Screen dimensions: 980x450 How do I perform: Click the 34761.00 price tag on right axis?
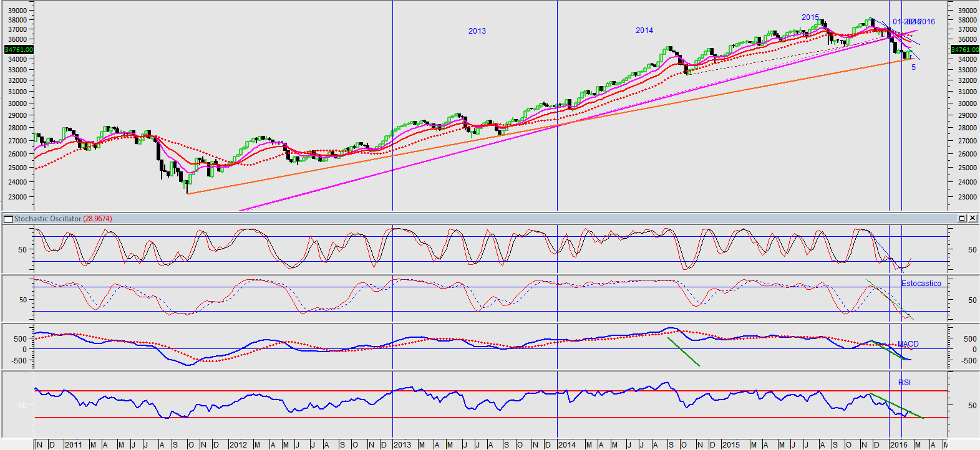point(964,50)
